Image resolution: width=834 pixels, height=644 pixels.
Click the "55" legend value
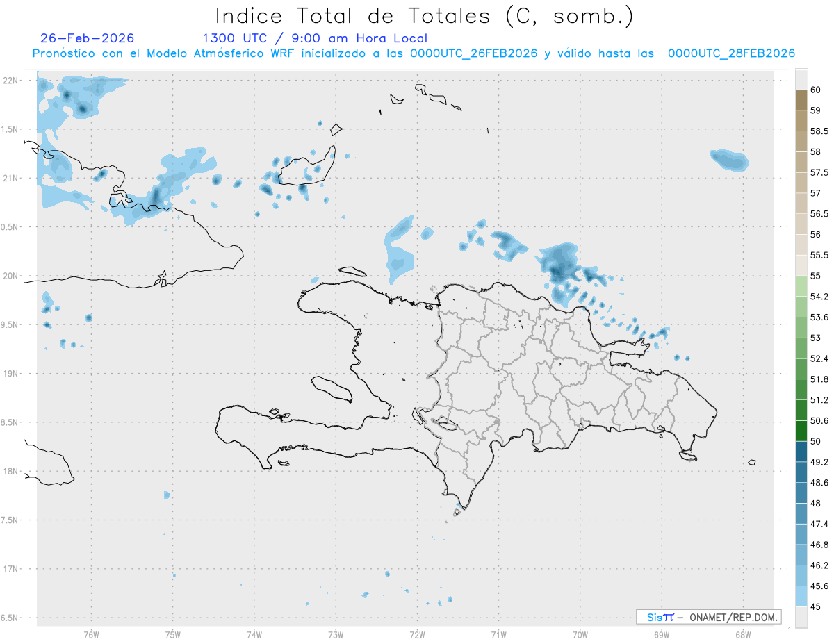[x=815, y=276]
